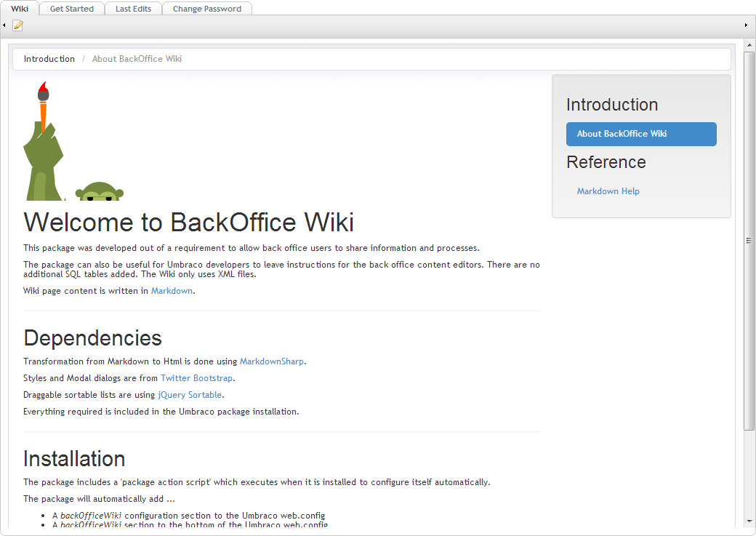Viewport: 756px width, 536px height.
Task: Click the toolbar left scroll arrow
Action: 4,25
